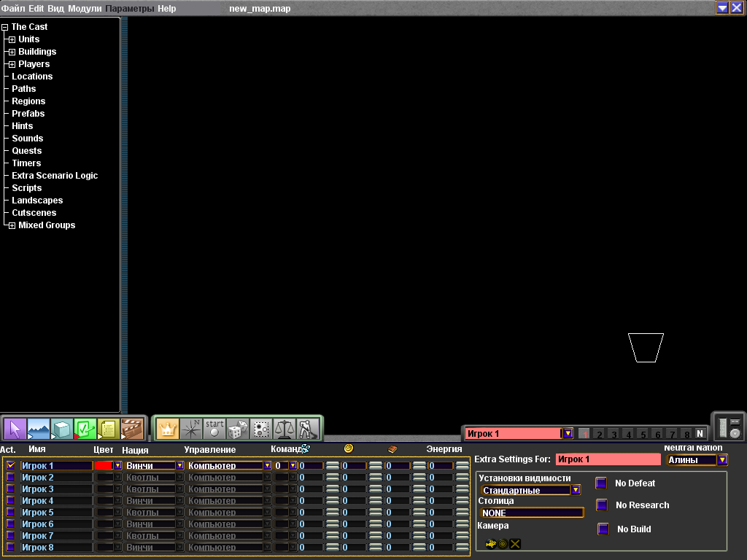
Task: Click the Игрок 1 name field
Action: (x=56, y=466)
